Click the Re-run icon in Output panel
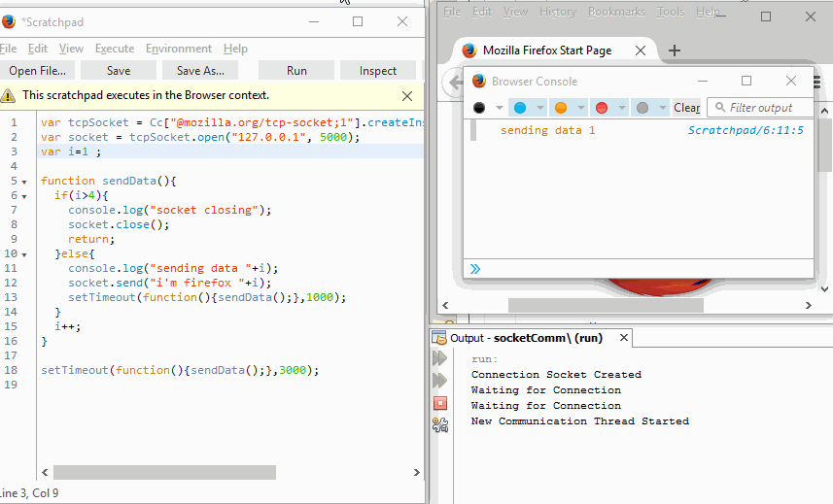833x504 pixels. (x=439, y=358)
